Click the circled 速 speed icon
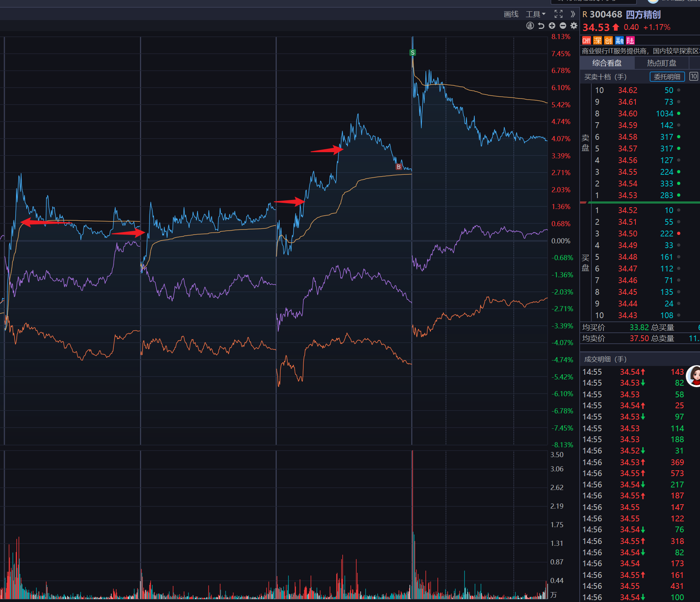The width and height of the screenshot is (700, 602). [530, 26]
